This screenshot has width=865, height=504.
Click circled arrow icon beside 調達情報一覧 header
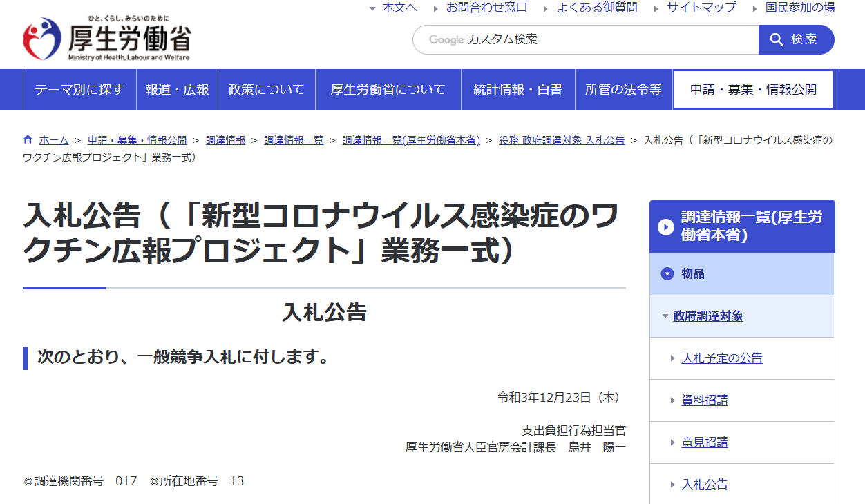click(666, 226)
